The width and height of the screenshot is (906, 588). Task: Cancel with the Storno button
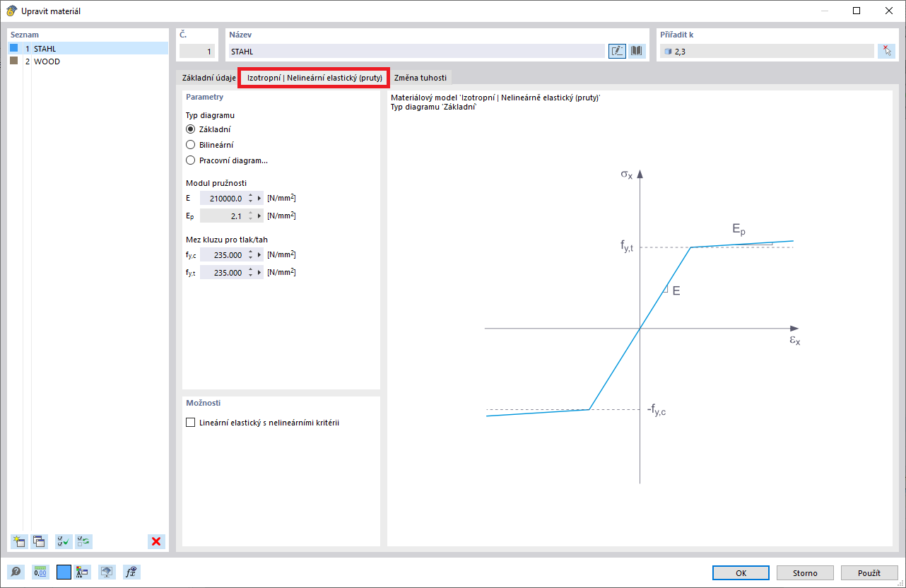coord(805,573)
